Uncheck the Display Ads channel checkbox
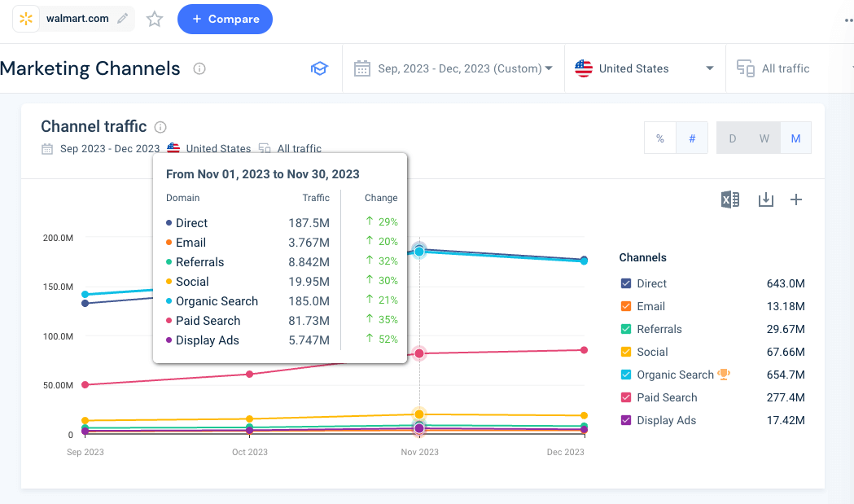The width and height of the screenshot is (854, 504). pos(626,421)
